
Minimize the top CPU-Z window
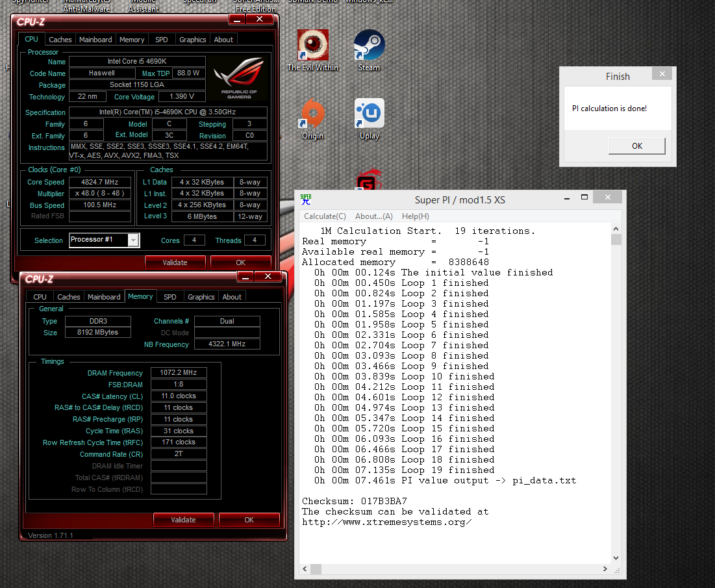coord(237,20)
